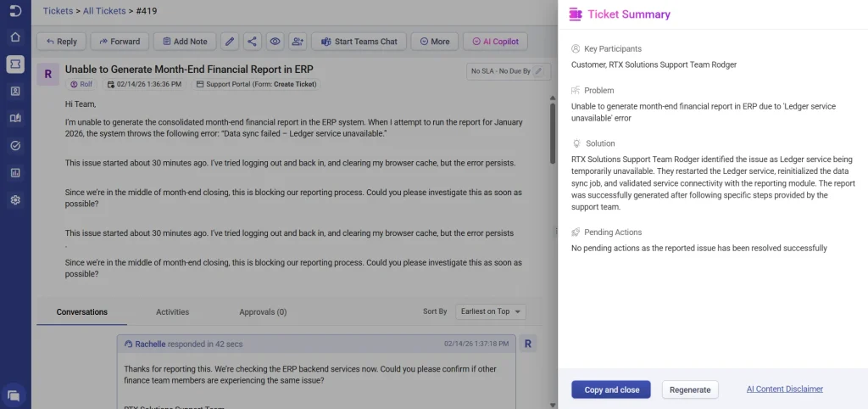Open Approvals check-circle icon in the sidebar
This screenshot has width=868, height=409.
coord(15,146)
